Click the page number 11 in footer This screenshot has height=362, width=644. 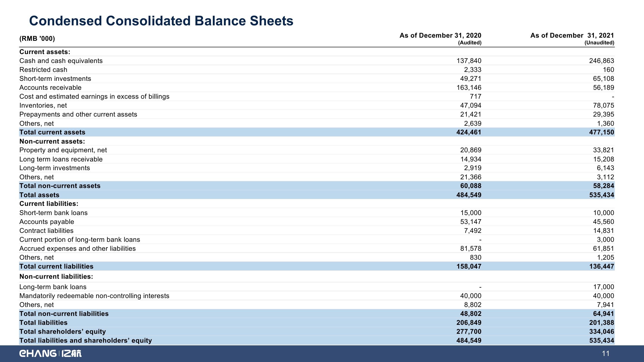pyautogui.click(x=606, y=354)
